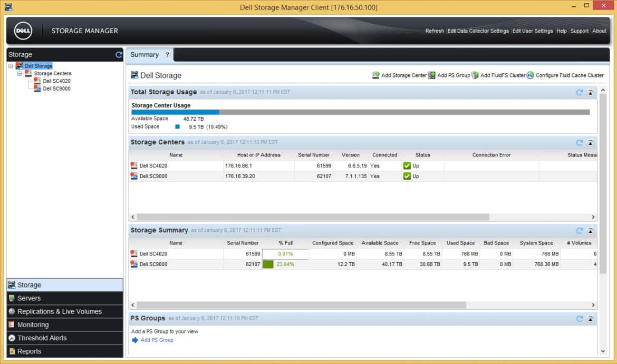Click the Storage Center Usage bar
Image resolution: width=617 pixels, height=364 pixels.
coord(360,112)
